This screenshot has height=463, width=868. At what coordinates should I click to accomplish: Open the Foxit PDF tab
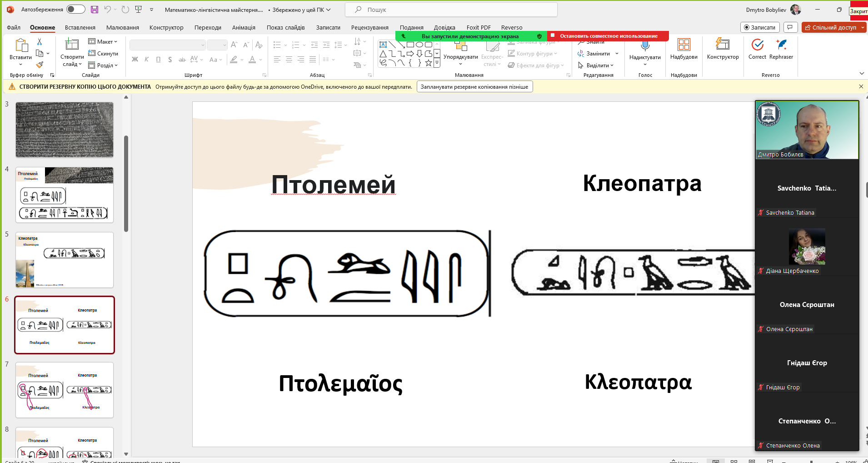(x=479, y=27)
